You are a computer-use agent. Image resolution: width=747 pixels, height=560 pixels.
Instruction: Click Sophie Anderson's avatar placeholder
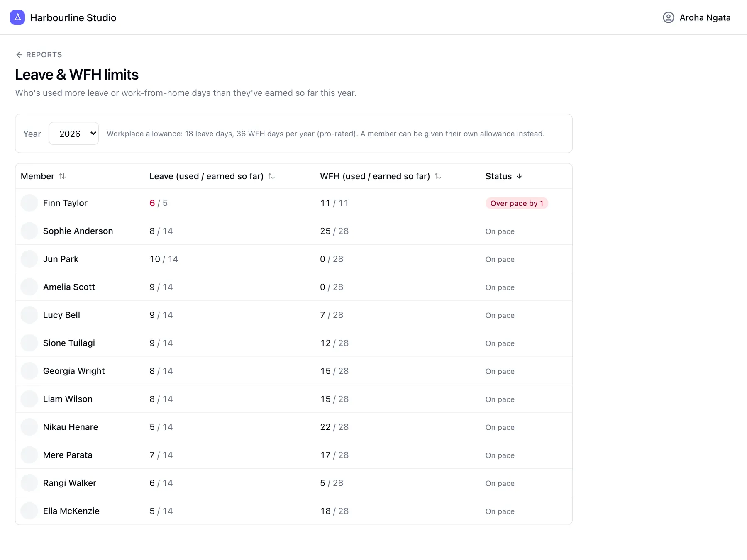click(29, 231)
